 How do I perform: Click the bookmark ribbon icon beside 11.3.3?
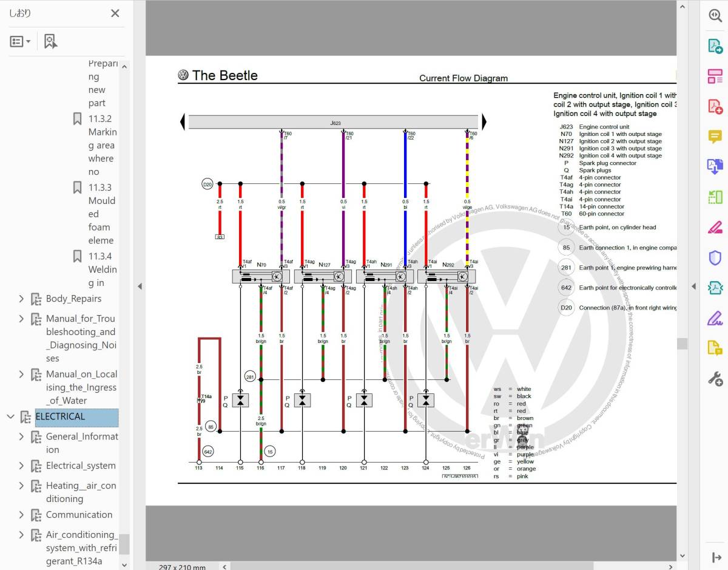click(77, 187)
